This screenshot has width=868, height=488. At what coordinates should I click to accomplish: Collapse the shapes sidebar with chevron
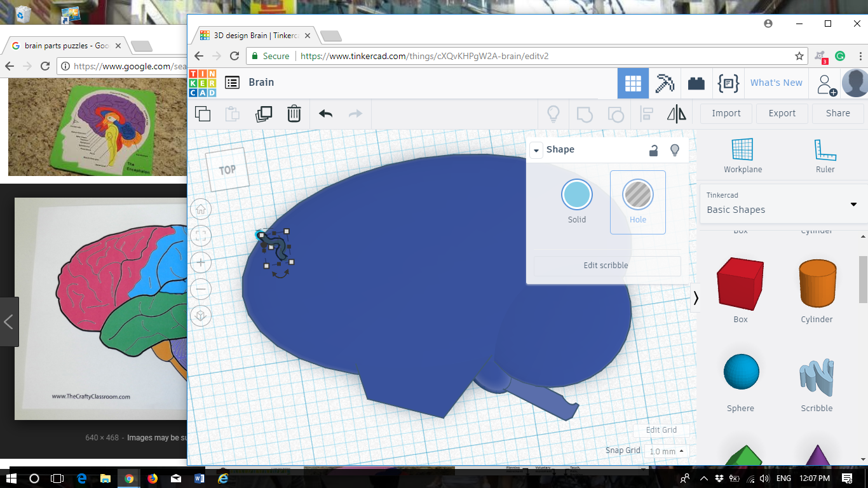(696, 298)
